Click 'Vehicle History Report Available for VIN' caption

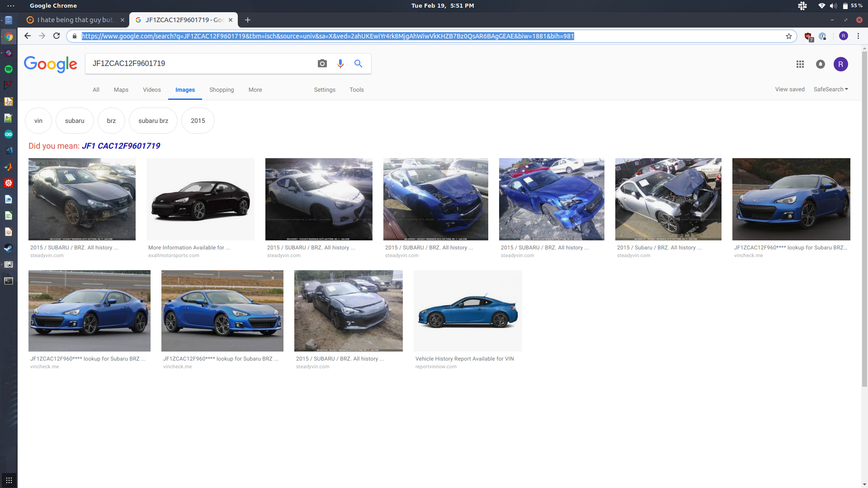point(465,359)
